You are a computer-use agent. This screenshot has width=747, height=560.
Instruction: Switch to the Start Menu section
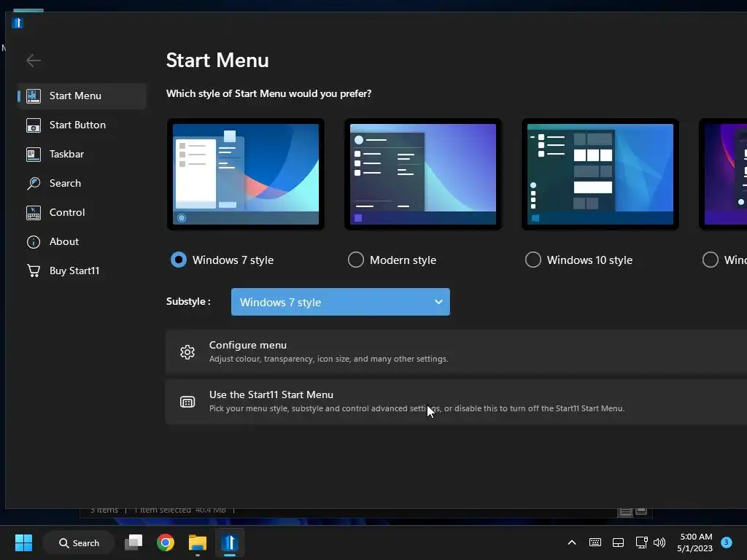tap(82, 96)
